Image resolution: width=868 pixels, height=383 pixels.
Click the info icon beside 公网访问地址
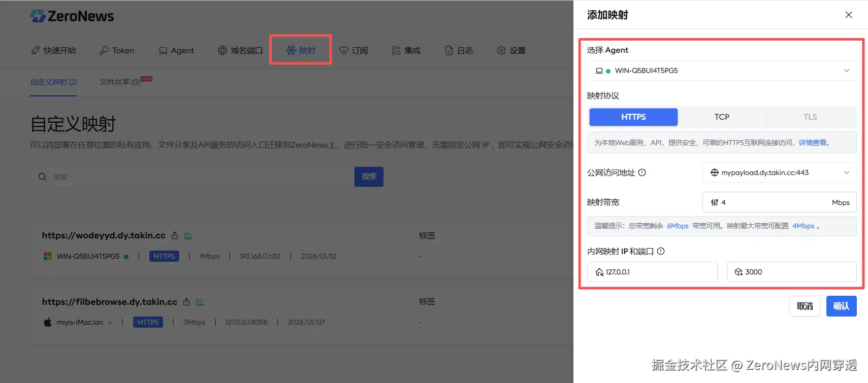[x=642, y=172]
